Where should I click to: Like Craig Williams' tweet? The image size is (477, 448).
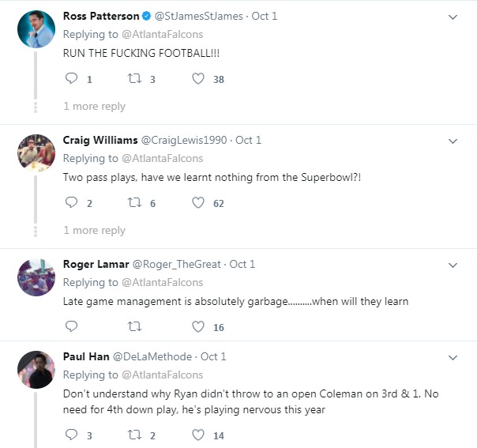tap(199, 203)
